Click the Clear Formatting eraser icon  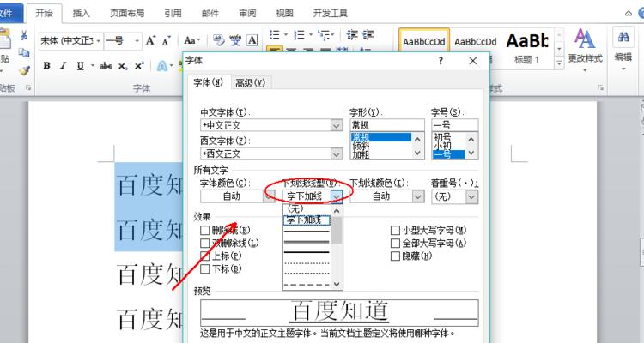pyautogui.click(x=218, y=40)
